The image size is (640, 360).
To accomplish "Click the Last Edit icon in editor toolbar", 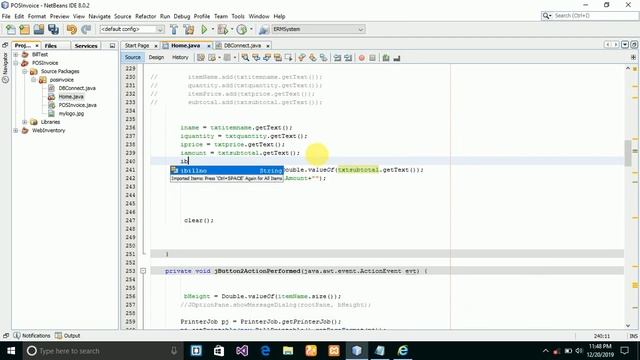I will coord(201,58).
